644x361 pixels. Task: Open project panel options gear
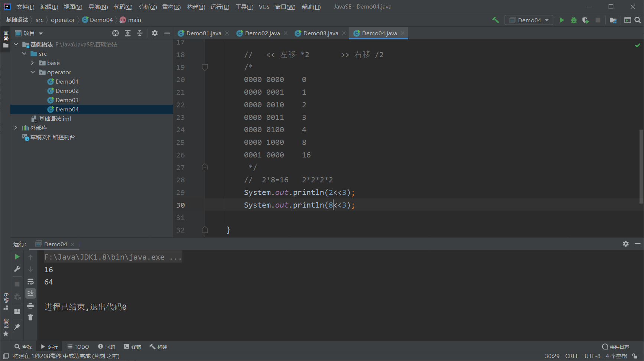[x=155, y=33]
